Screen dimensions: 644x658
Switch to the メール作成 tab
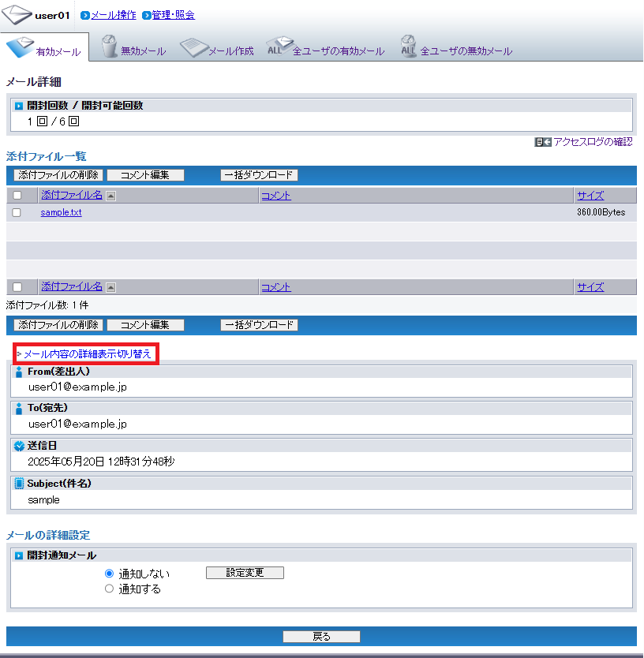[x=218, y=49]
